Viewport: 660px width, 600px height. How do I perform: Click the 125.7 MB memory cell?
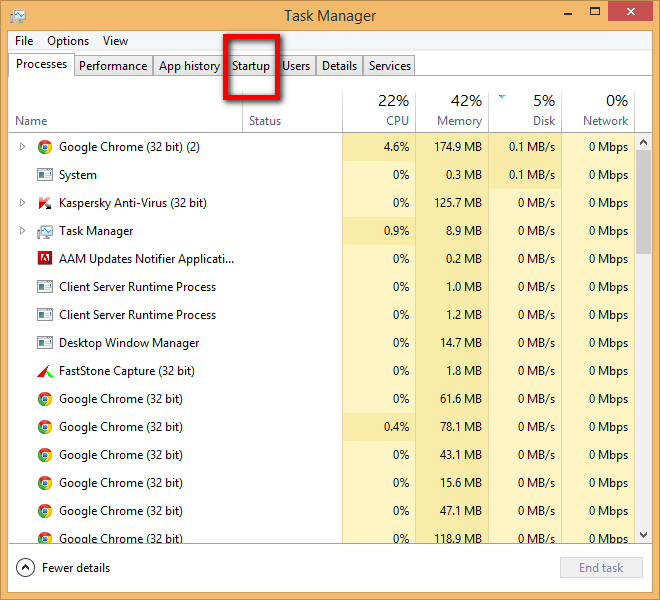pyautogui.click(x=452, y=203)
